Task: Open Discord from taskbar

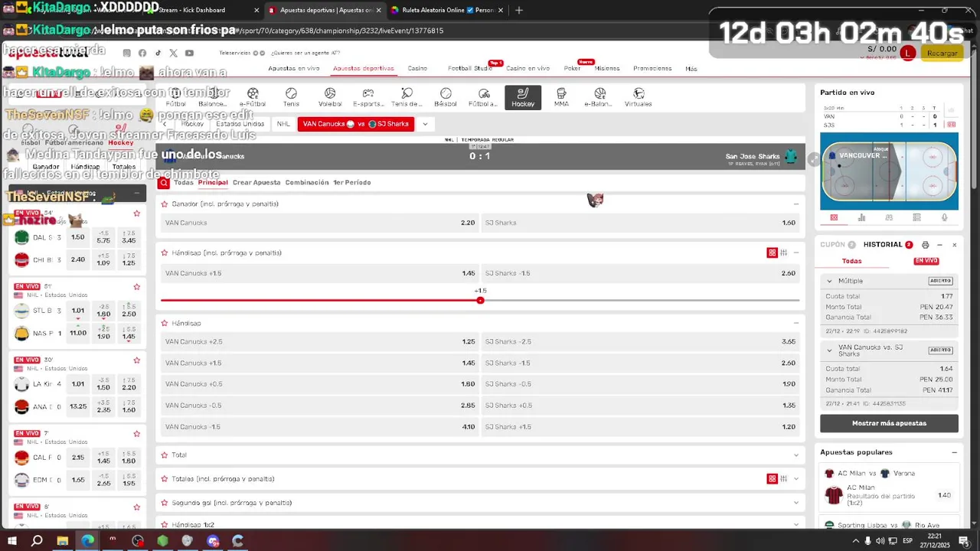Action: [x=213, y=541]
